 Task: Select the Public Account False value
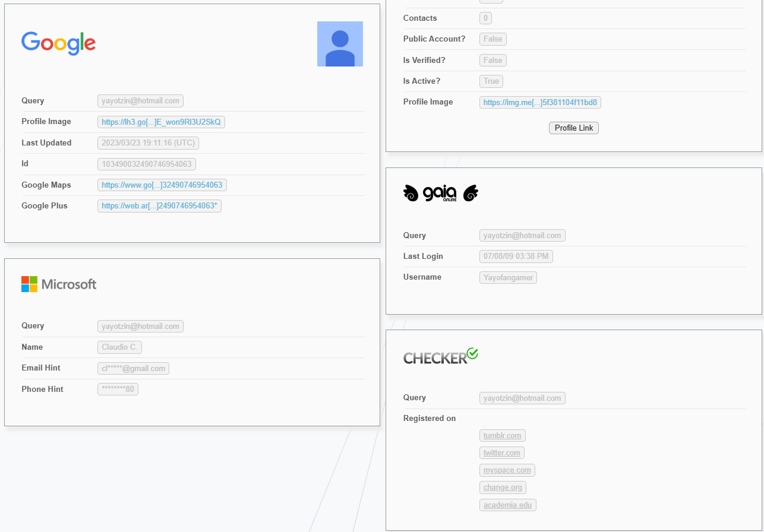pos(493,39)
